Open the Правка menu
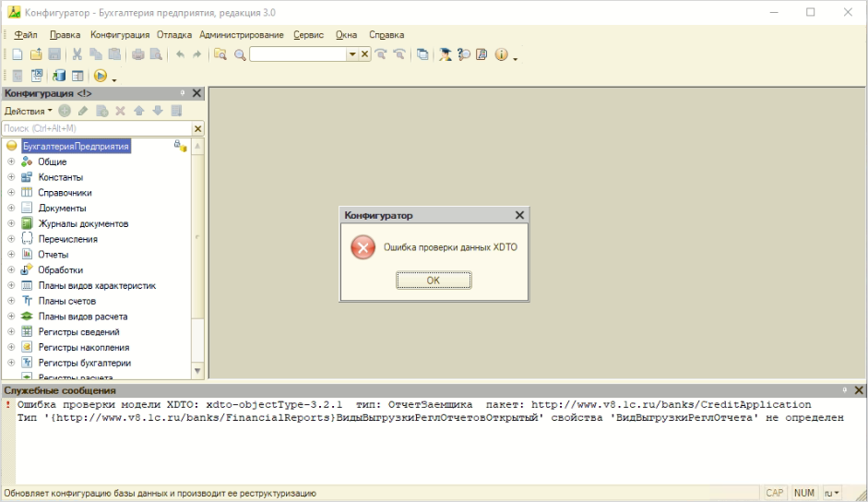 [65, 34]
